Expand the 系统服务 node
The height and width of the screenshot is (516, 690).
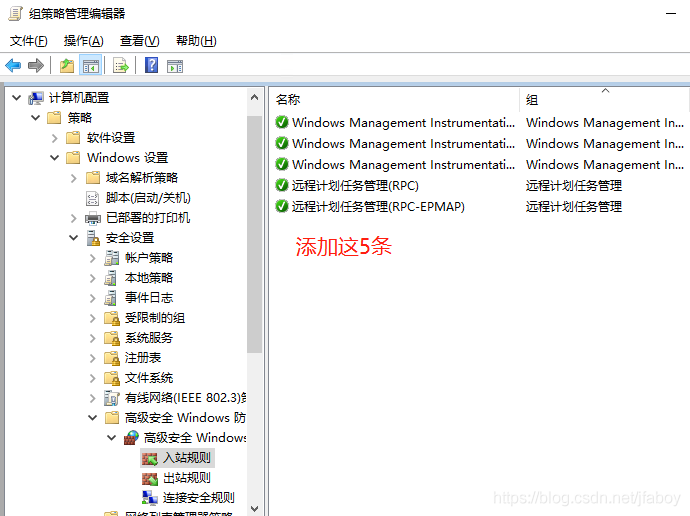coord(92,338)
